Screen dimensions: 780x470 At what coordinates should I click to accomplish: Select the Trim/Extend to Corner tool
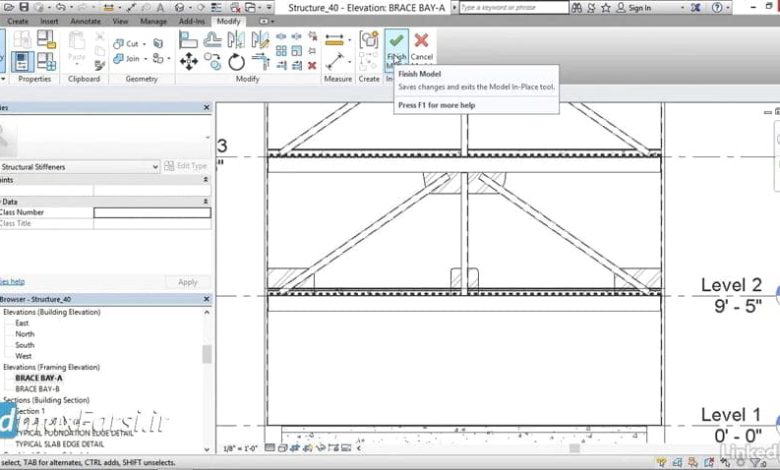click(x=260, y=62)
